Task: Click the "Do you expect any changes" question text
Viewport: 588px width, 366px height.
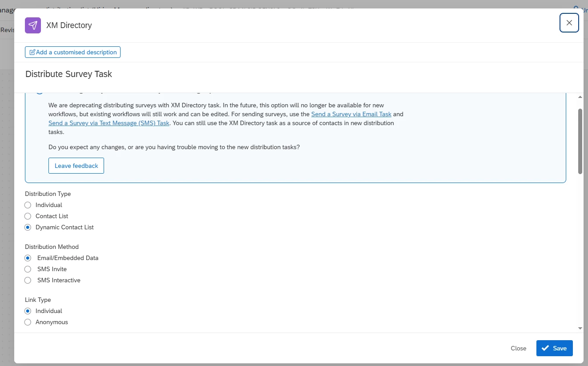Action: pyautogui.click(x=174, y=147)
